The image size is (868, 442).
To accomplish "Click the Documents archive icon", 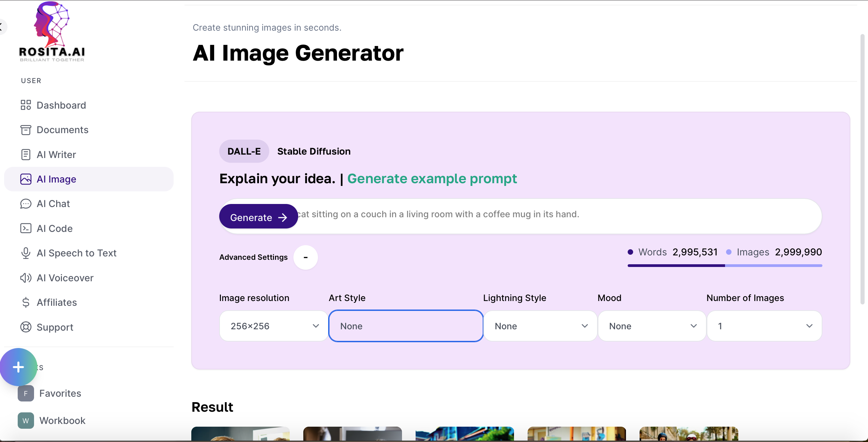I will point(26,130).
